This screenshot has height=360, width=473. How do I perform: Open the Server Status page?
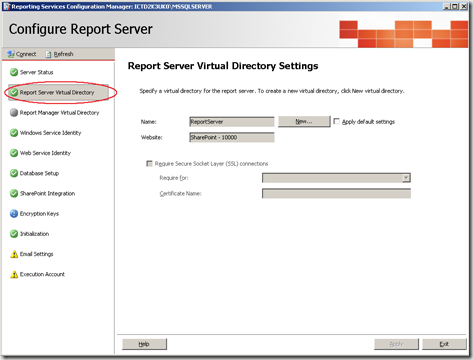[36, 72]
